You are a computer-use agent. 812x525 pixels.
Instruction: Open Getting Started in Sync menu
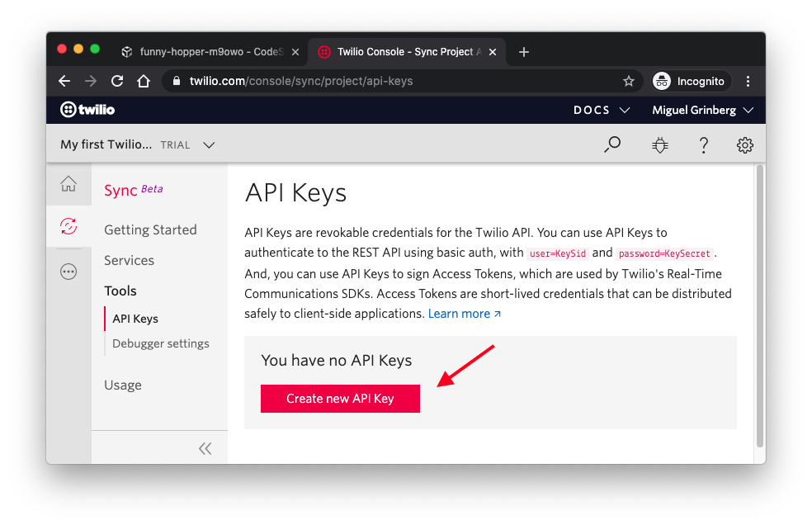click(x=150, y=229)
